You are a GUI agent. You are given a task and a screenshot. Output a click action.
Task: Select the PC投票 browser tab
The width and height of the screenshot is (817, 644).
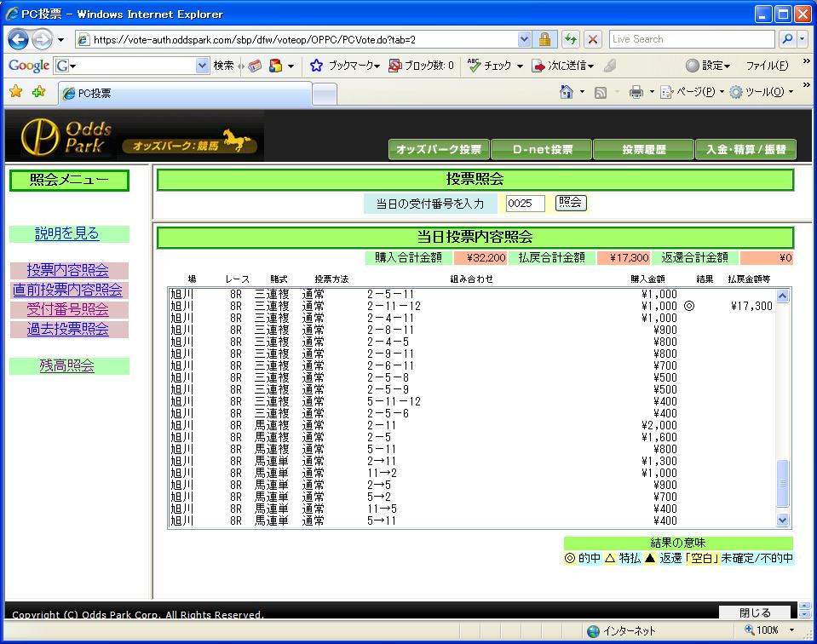pyautogui.click(x=185, y=93)
